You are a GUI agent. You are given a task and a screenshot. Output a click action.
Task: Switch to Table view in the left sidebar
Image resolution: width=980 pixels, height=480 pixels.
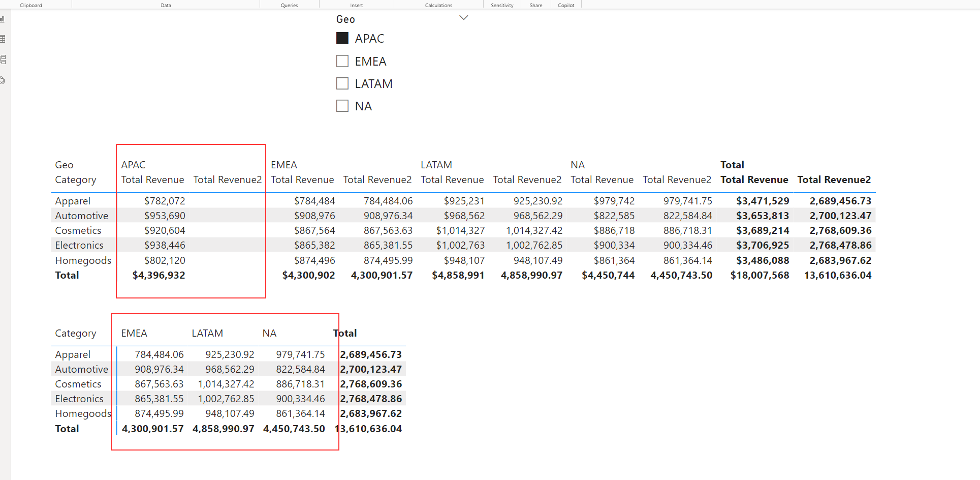[x=3, y=39]
